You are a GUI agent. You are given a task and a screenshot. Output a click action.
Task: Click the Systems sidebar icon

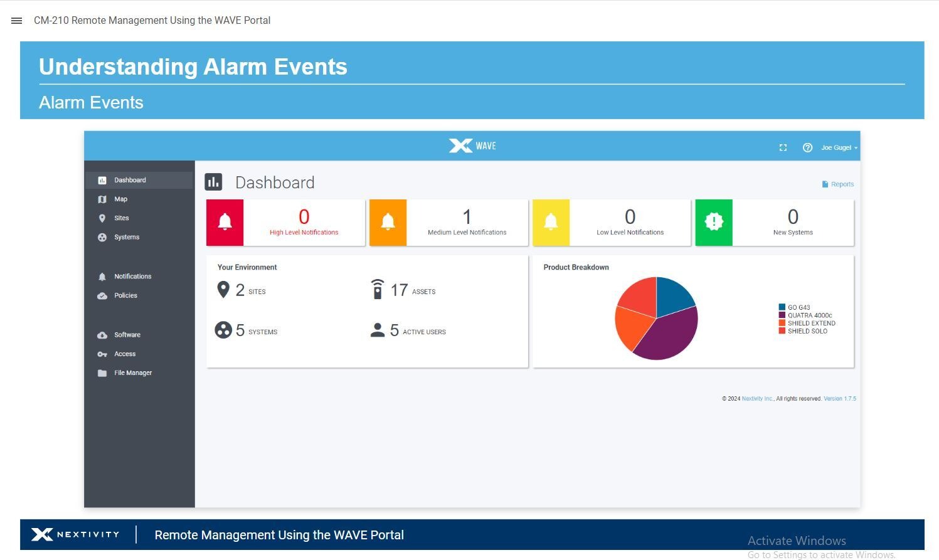pyautogui.click(x=102, y=238)
